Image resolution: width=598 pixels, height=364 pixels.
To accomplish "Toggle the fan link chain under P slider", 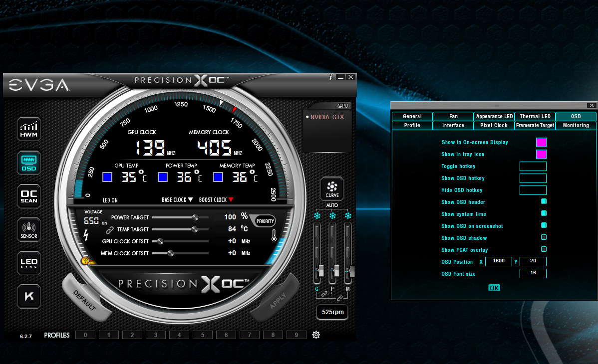I will [x=339, y=299].
